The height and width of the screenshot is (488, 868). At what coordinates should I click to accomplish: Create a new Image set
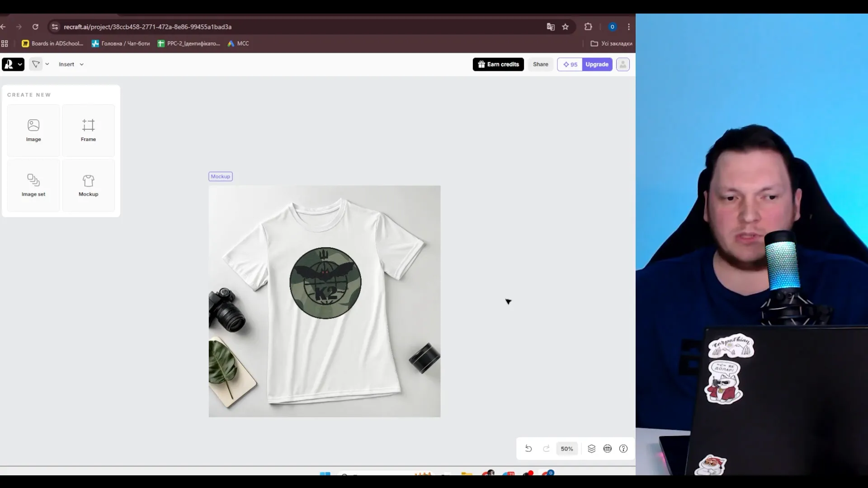click(33, 185)
